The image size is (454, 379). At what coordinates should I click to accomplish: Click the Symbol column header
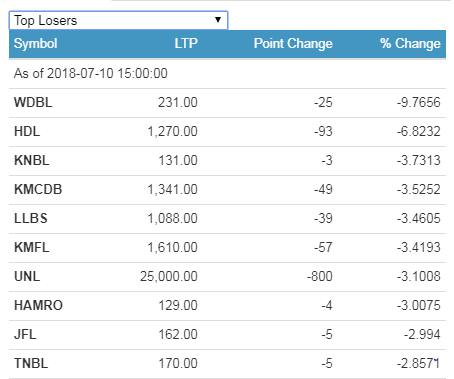(36, 44)
